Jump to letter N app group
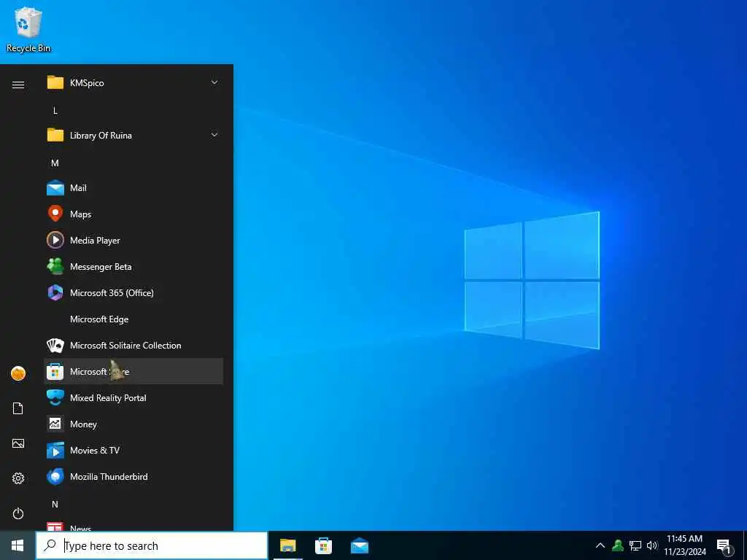 point(55,504)
